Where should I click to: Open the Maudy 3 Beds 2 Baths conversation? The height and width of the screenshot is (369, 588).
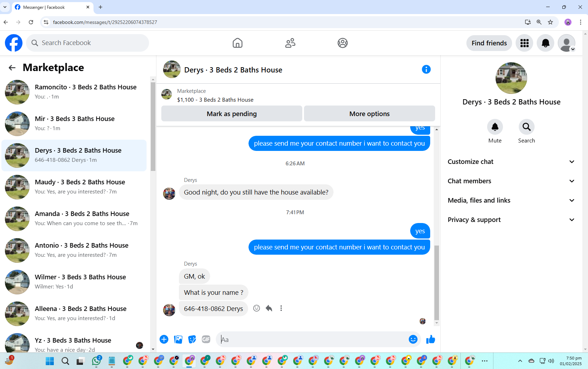click(74, 187)
